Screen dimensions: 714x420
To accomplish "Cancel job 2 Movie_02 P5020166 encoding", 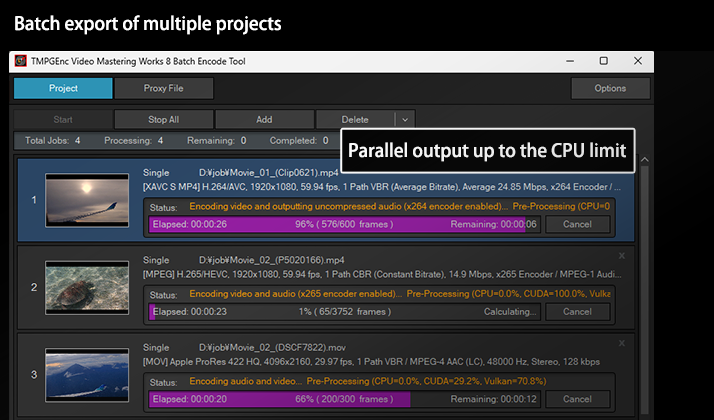I will (577, 312).
